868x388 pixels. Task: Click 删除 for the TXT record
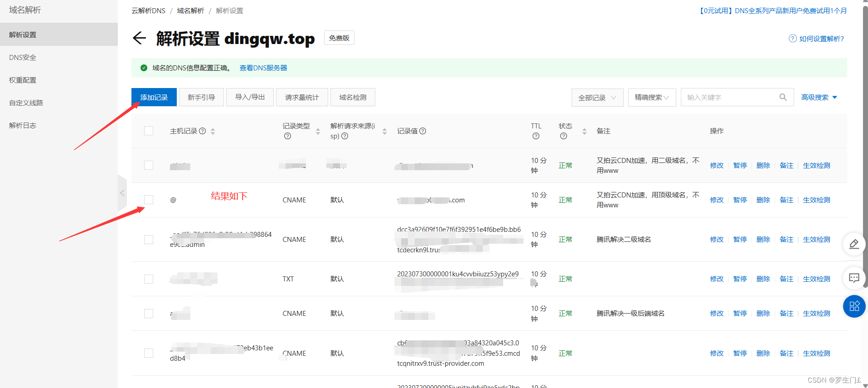(763, 279)
